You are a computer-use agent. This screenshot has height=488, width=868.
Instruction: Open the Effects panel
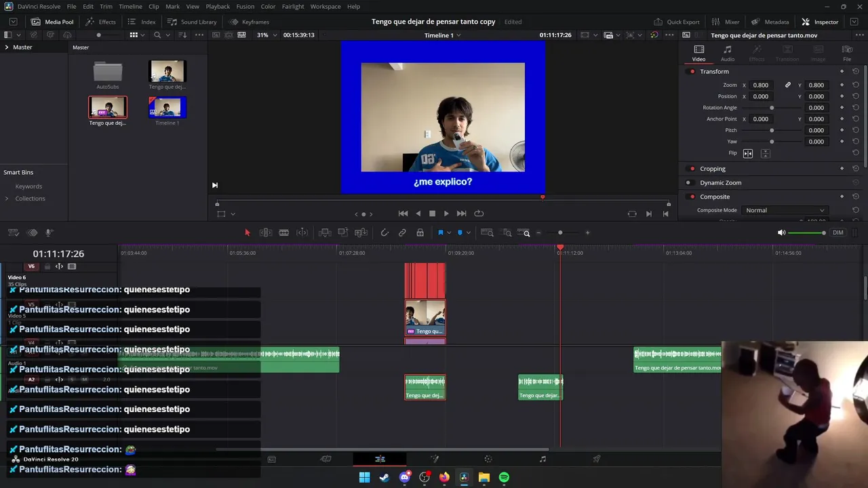pos(101,22)
